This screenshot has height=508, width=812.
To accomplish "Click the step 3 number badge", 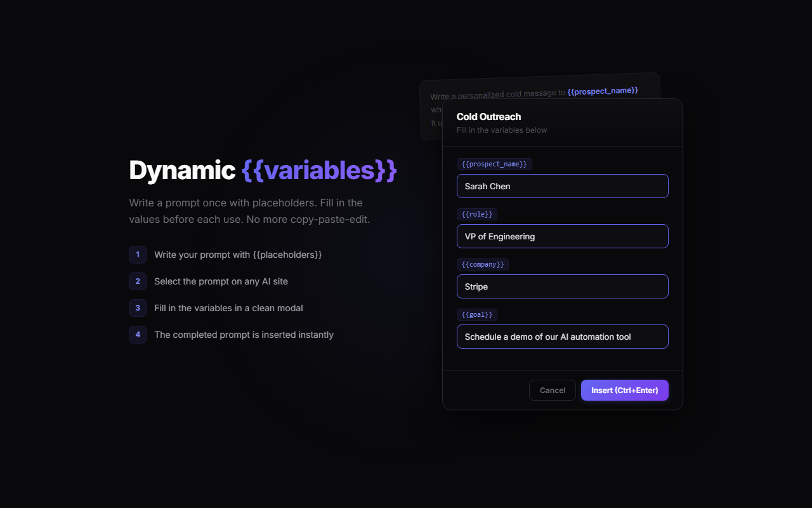I will point(138,308).
